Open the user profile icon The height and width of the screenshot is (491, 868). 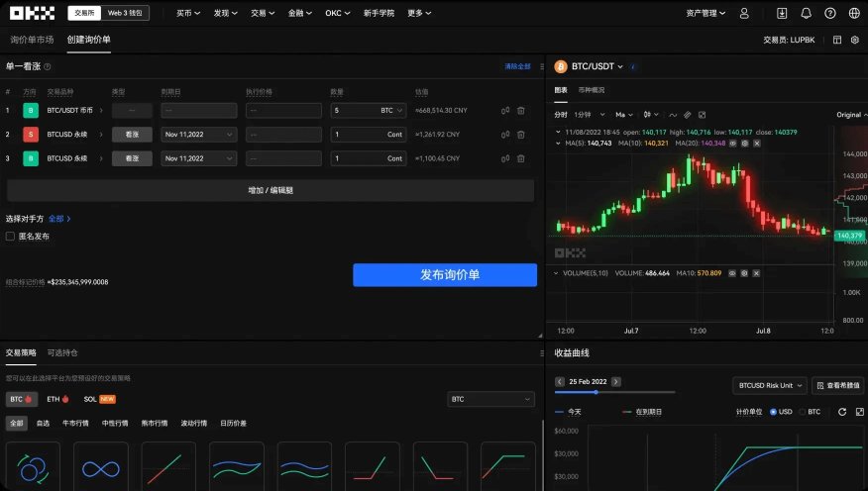[x=744, y=14]
